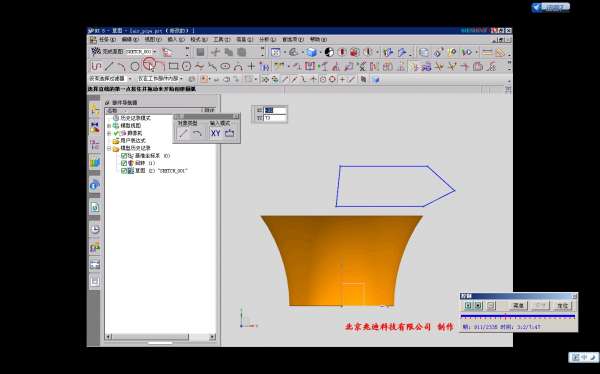Click the 定位 button in control dialog
Viewport: 600px width, 374px height.
[562, 305]
